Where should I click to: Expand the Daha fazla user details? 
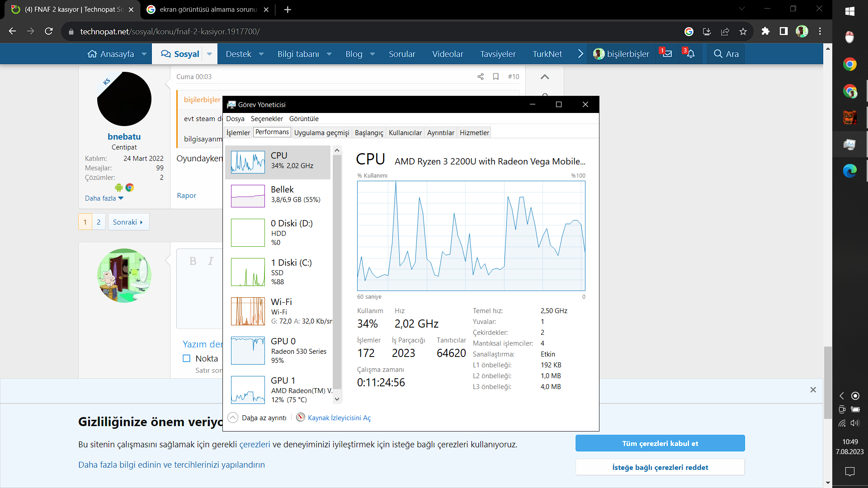click(104, 198)
